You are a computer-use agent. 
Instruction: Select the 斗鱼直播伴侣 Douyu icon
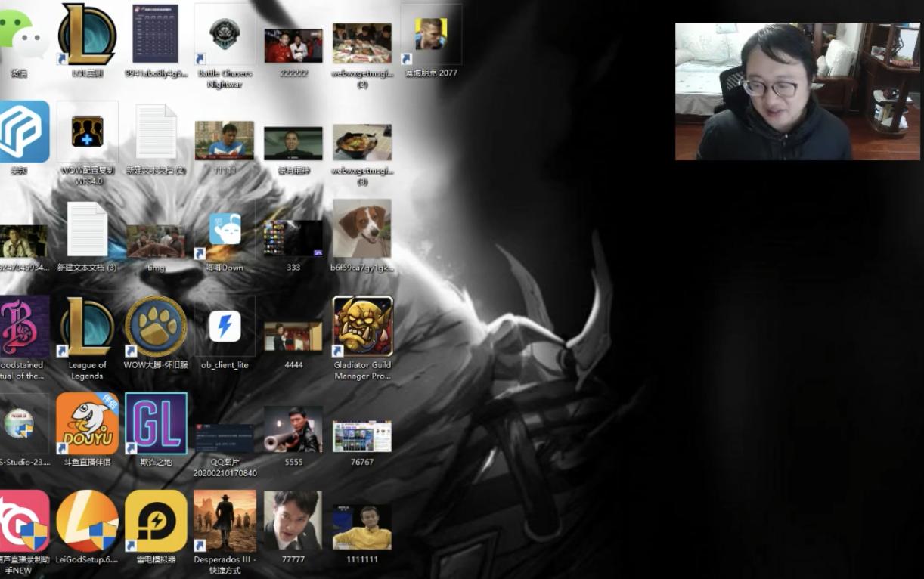88,423
